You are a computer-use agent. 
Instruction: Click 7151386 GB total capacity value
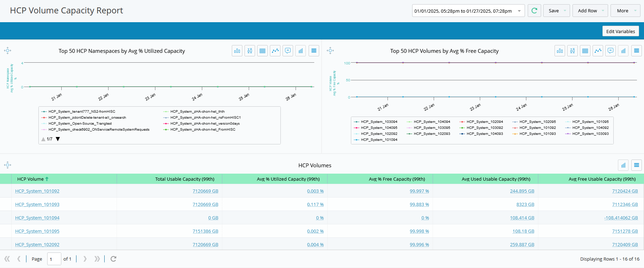205,231
